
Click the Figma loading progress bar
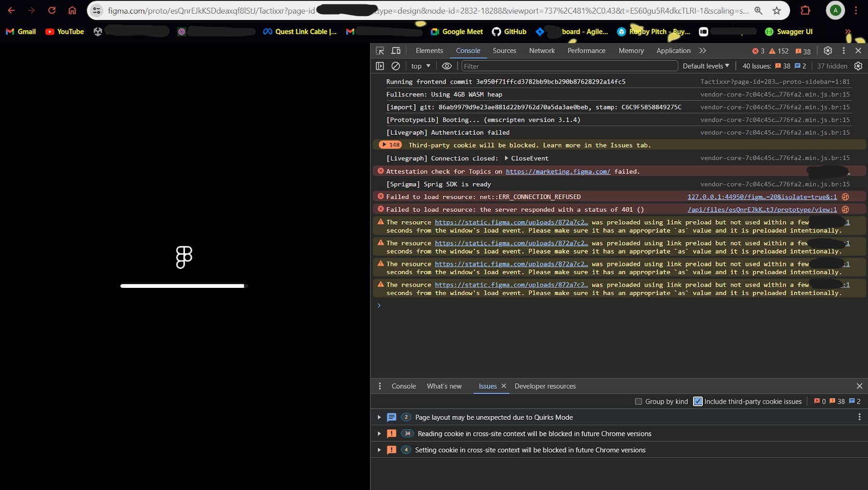[184, 286]
